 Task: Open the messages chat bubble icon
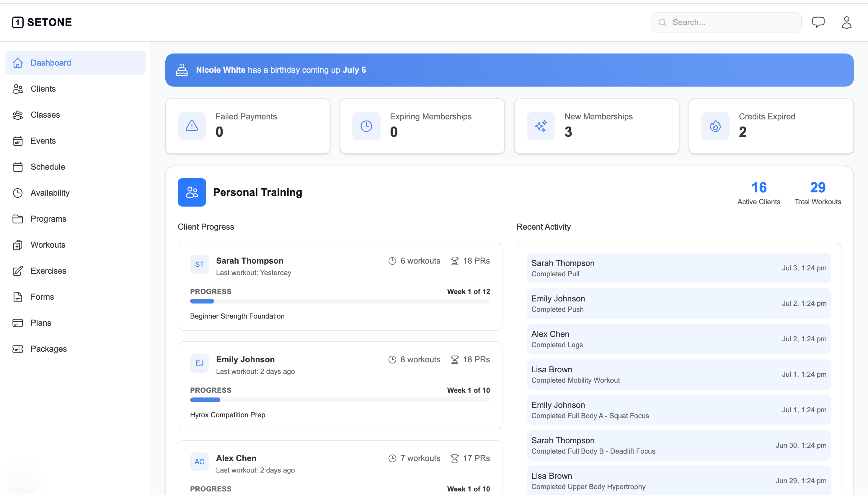tap(818, 22)
